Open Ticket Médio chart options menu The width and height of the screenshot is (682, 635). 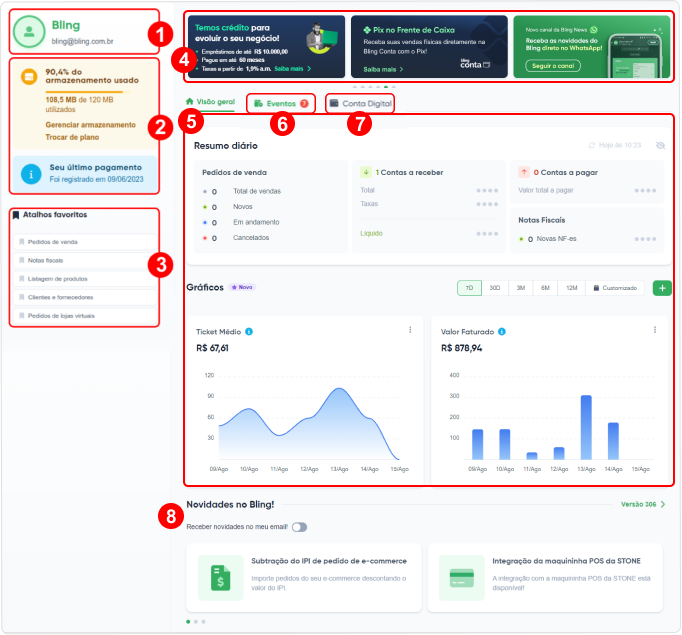(x=410, y=330)
